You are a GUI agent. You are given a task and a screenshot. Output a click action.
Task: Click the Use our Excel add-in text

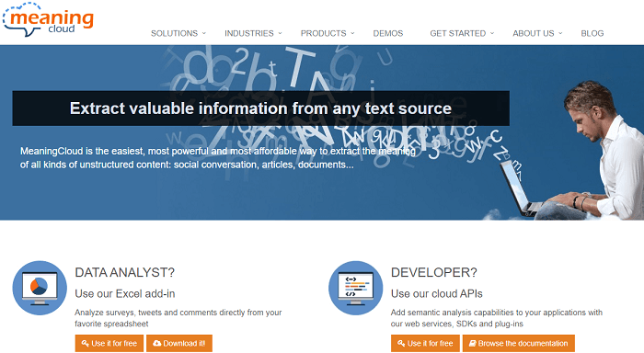tap(125, 294)
